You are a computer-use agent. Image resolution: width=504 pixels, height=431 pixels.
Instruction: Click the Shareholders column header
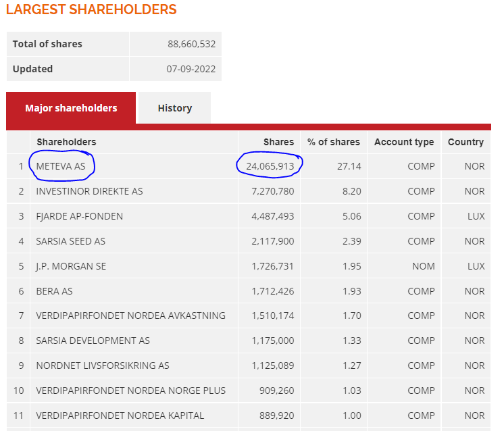66,142
